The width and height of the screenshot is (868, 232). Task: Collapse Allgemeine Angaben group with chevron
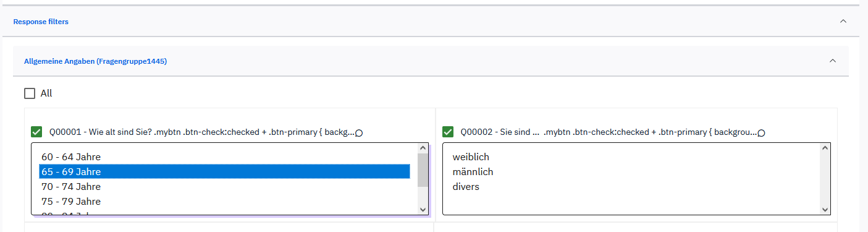[x=832, y=61]
